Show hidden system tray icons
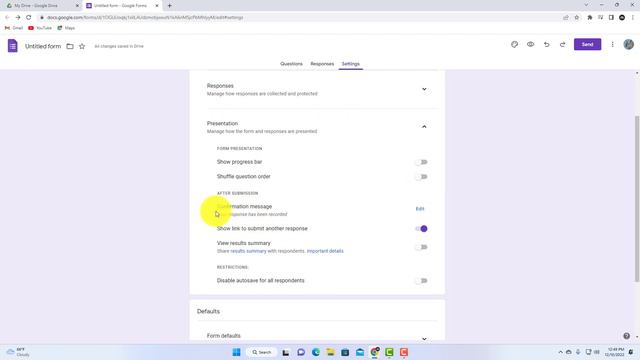Image resolution: width=640 pixels, height=360 pixels. (560, 352)
